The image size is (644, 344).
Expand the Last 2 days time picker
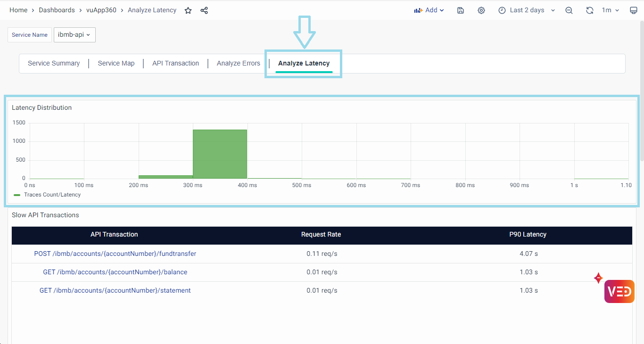coord(527,10)
